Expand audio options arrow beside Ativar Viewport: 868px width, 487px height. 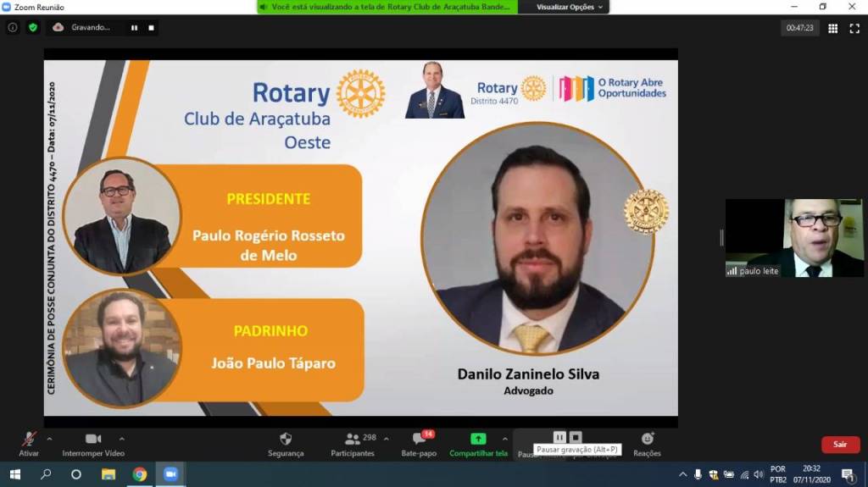(49, 439)
